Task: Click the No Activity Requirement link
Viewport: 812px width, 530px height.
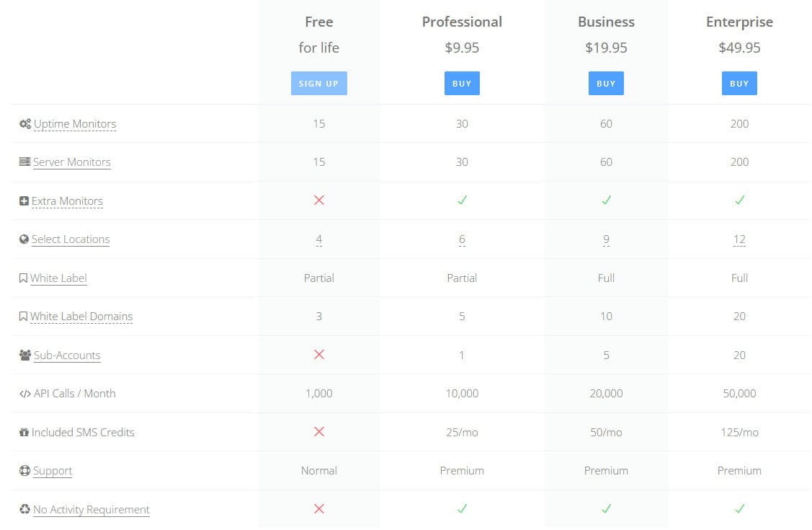Action: point(91,509)
